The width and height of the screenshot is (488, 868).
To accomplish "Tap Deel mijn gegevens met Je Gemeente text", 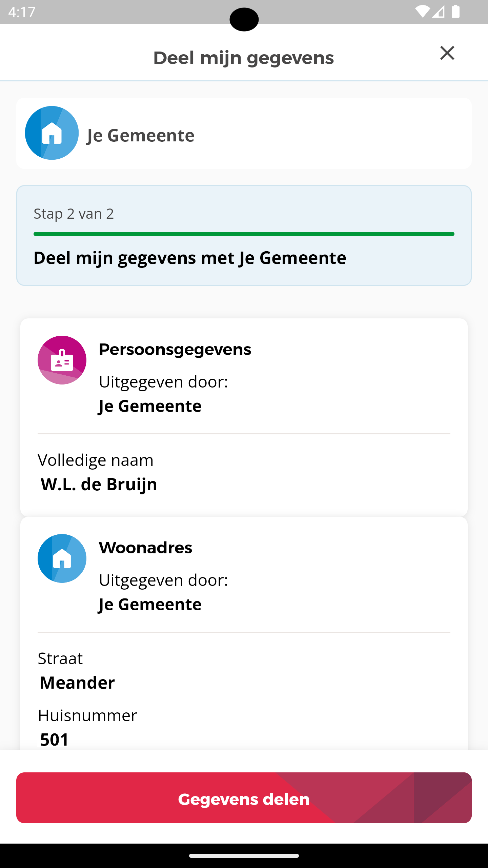I will 190,258.
